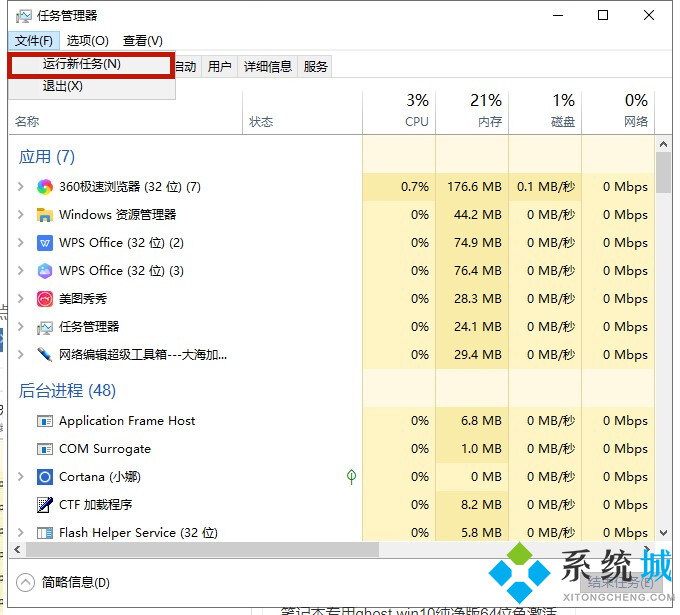Select the 176.6 MB memory cell
The image size is (680, 615).
coord(472,187)
